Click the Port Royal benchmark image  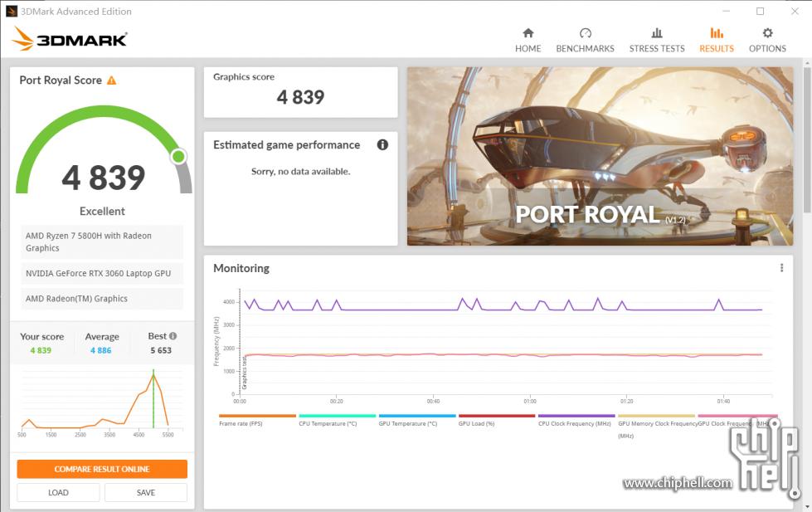(x=600, y=156)
